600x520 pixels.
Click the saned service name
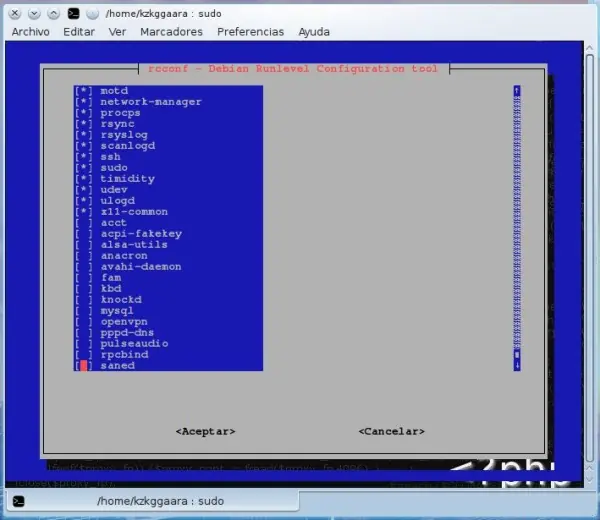117,366
